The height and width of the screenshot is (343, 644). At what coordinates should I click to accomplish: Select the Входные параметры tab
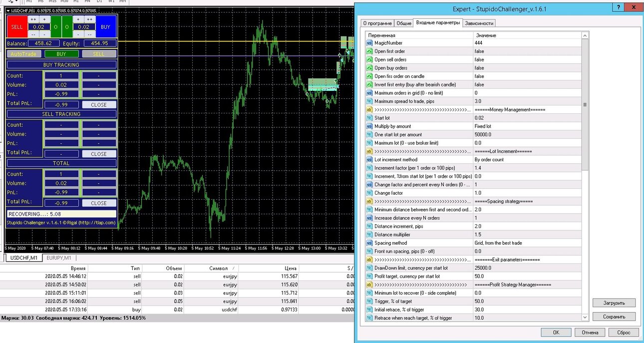pyautogui.click(x=438, y=22)
